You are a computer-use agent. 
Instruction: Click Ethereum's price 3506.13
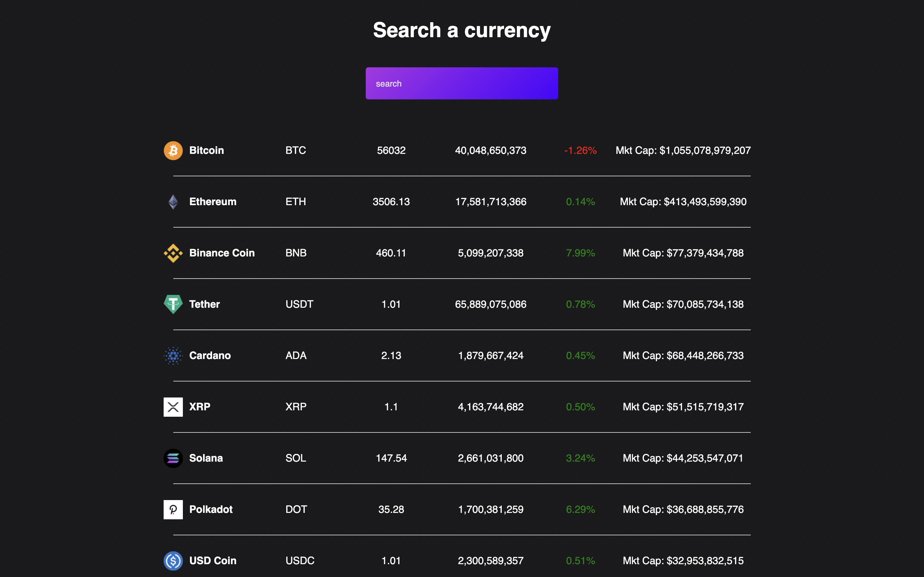391,202
